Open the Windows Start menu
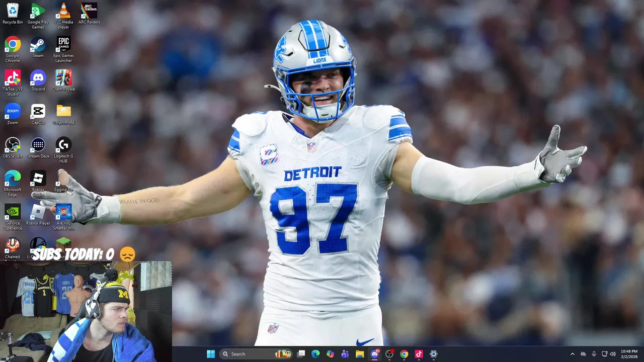Image resolution: width=644 pixels, height=362 pixels. (x=211, y=354)
